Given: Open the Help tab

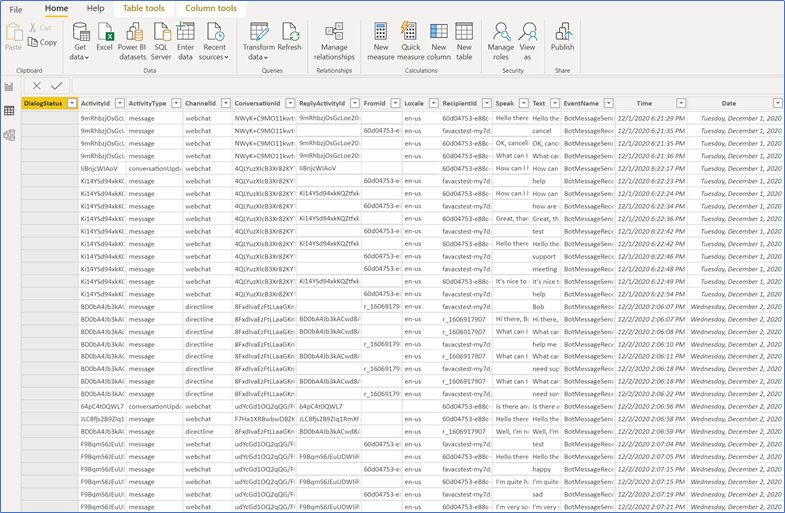Looking at the screenshot, I should [95, 9].
